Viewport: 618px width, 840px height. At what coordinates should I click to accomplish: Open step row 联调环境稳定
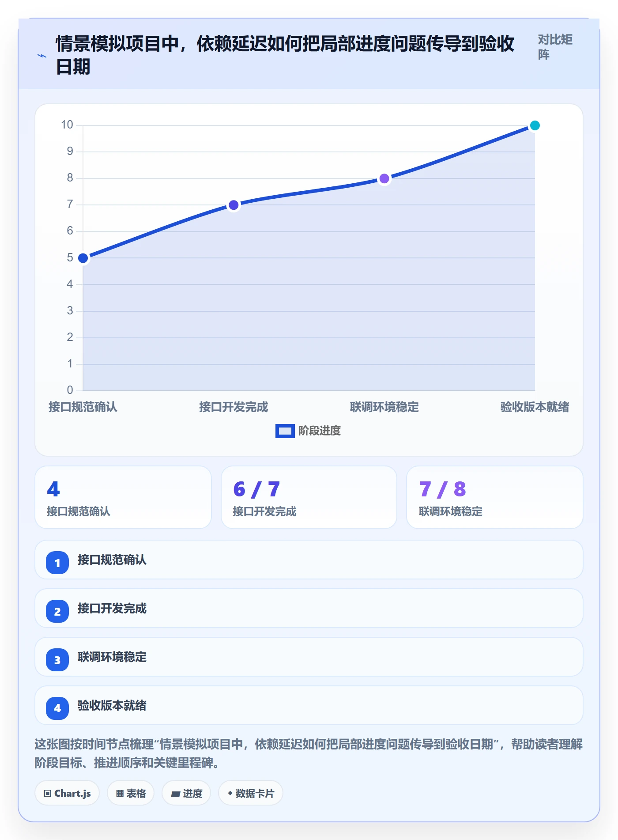pos(309,657)
